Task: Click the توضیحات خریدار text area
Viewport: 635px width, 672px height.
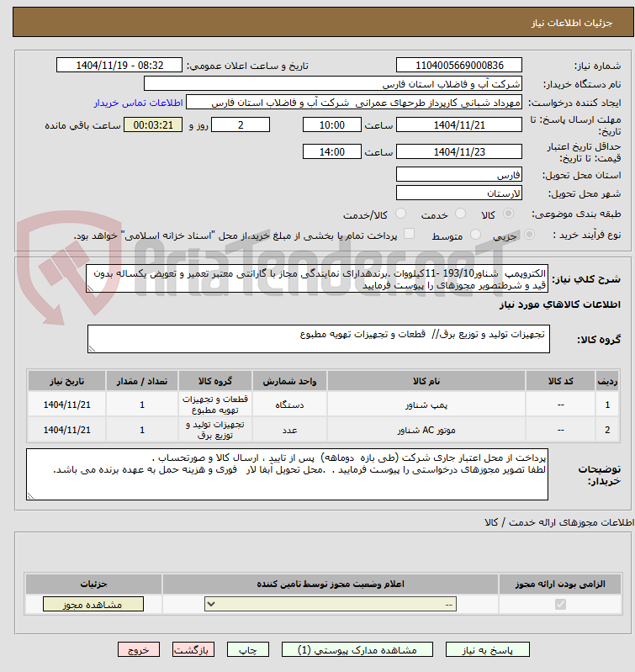Action: tap(287, 474)
